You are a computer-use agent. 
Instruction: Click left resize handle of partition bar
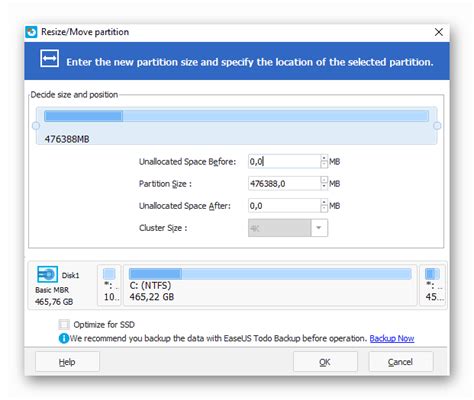(36, 126)
